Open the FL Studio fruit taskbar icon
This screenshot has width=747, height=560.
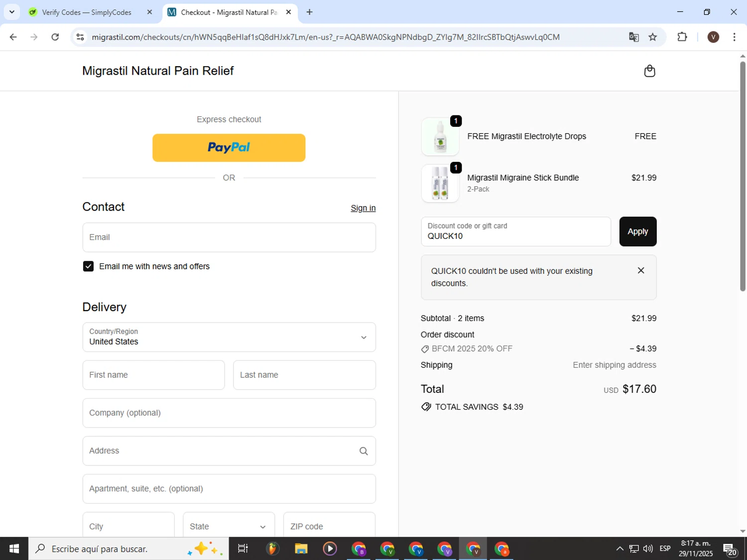coord(272,549)
